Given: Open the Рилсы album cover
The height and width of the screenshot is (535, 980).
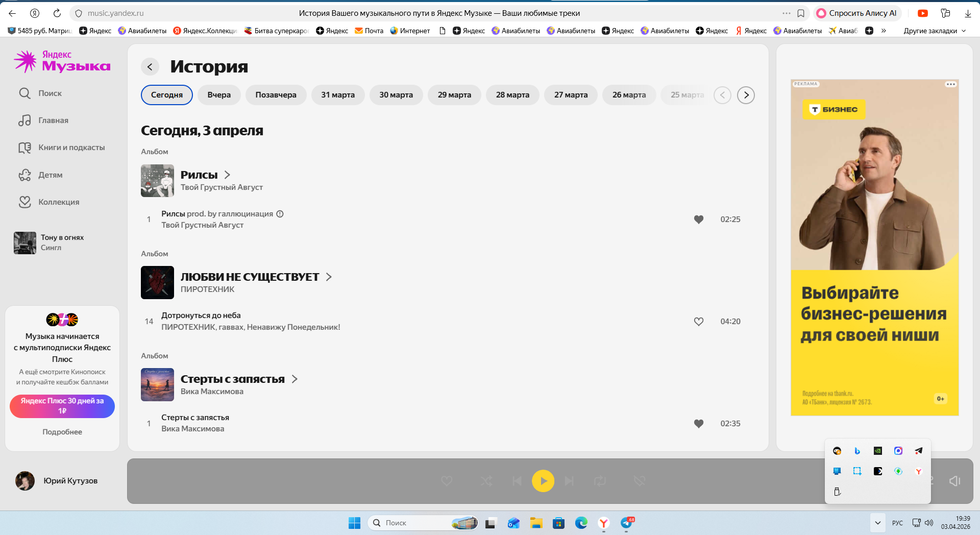Looking at the screenshot, I should [x=157, y=181].
